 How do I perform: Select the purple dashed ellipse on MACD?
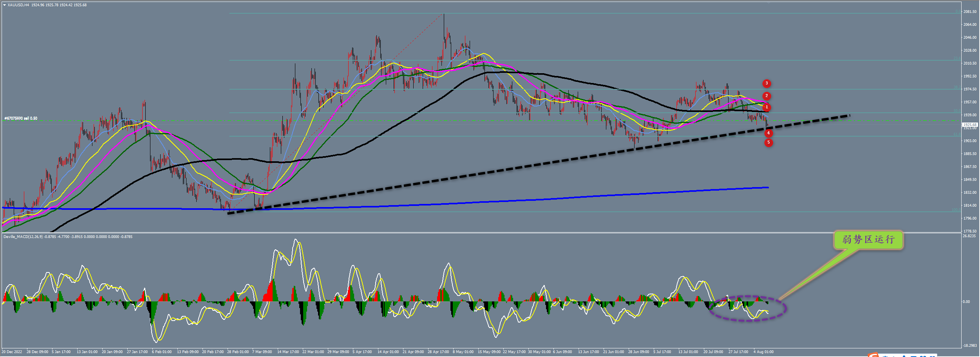coord(747,308)
